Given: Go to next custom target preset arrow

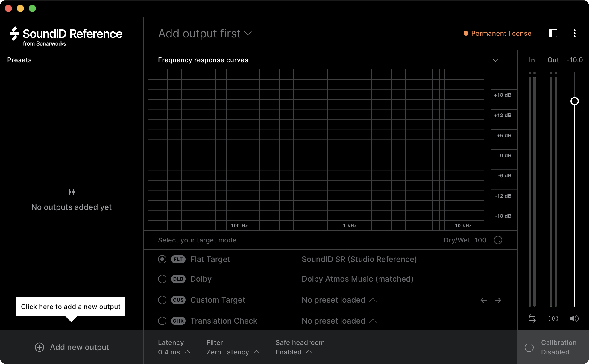Looking at the screenshot, I should tap(498, 300).
